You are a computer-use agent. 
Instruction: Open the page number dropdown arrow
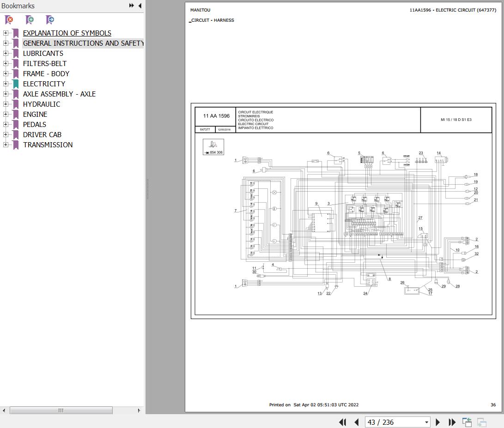(426, 422)
